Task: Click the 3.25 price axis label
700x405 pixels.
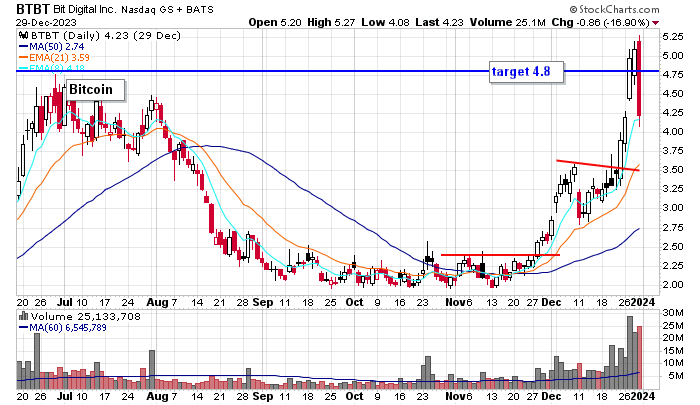Action: click(673, 188)
